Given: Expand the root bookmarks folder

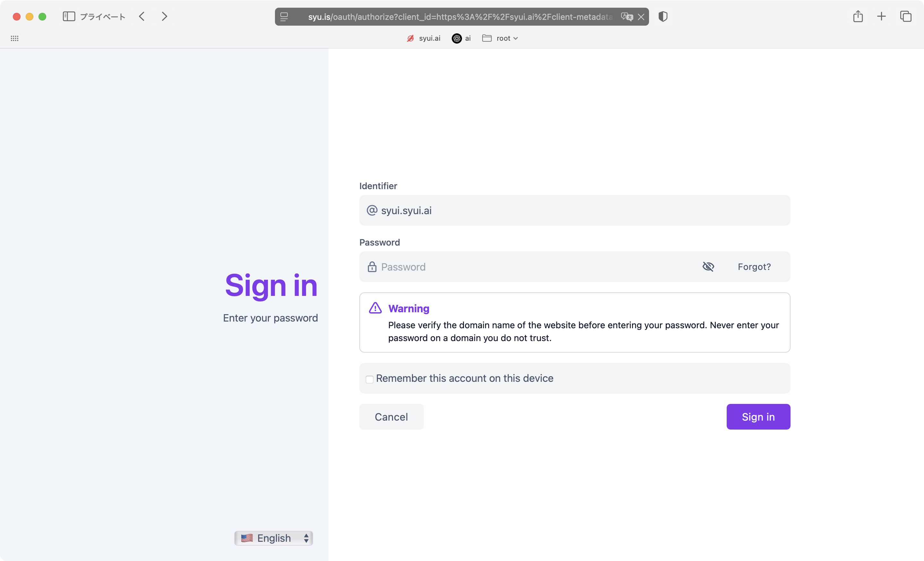Looking at the screenshot, I should pyautogui.click(x=500, y=38).
